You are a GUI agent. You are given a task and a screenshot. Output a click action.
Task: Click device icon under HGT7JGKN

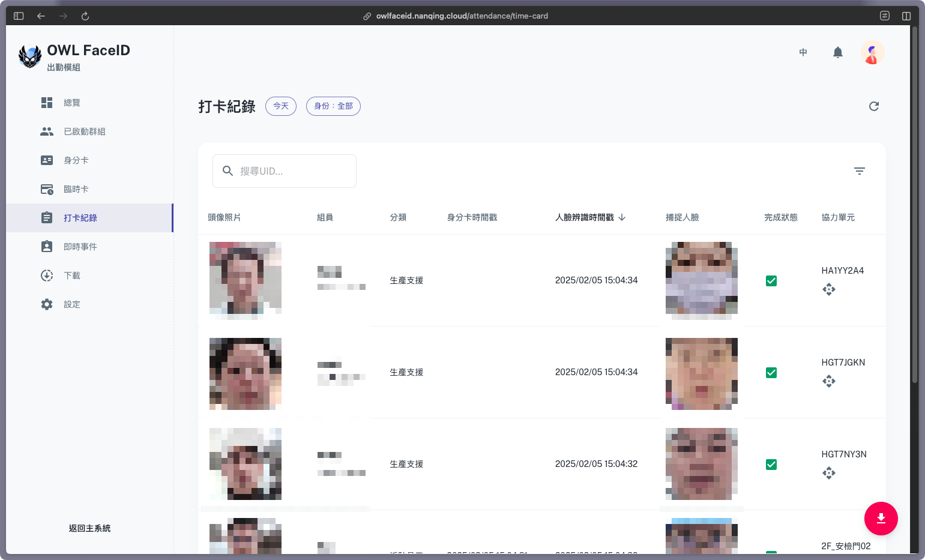829,382
